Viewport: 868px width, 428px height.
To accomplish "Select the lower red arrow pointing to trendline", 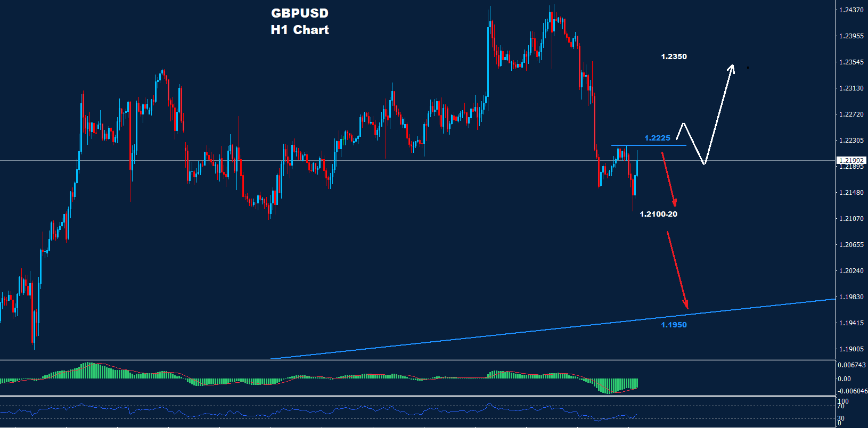I will pyautogui.click(x=677, y=270).
